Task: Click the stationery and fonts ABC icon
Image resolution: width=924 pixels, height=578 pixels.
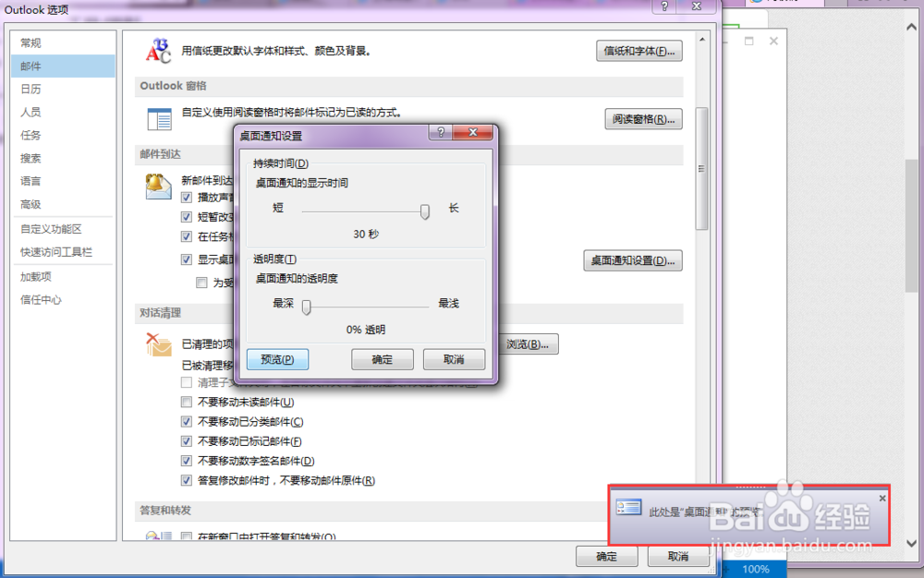Action: click(x=159, y=51)
